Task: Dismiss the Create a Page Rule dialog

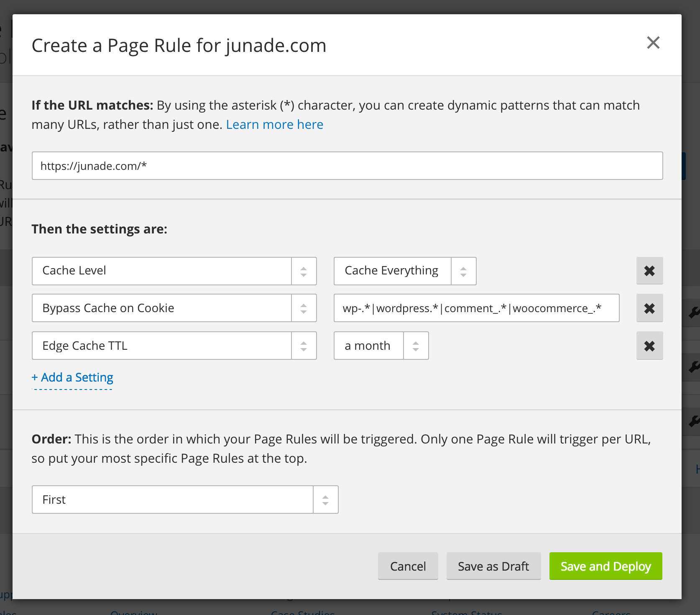Action: (653, 43)
